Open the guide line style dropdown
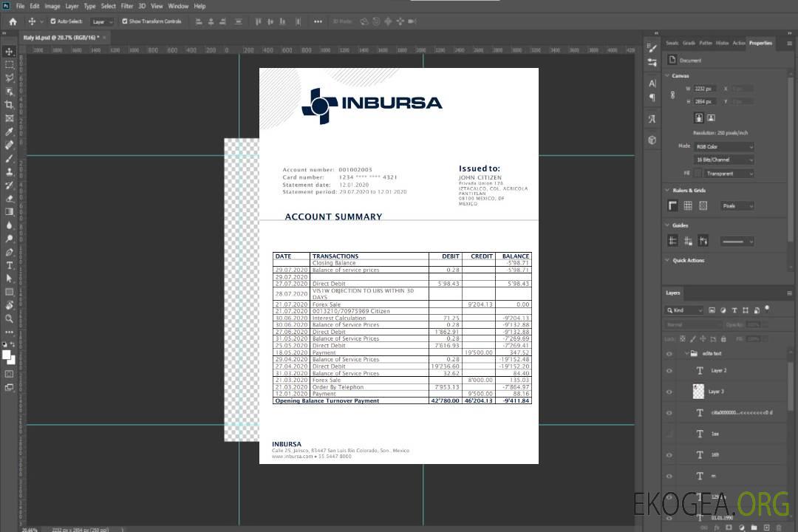The height and width of the screenshot is (532, 798). point(737,242)
